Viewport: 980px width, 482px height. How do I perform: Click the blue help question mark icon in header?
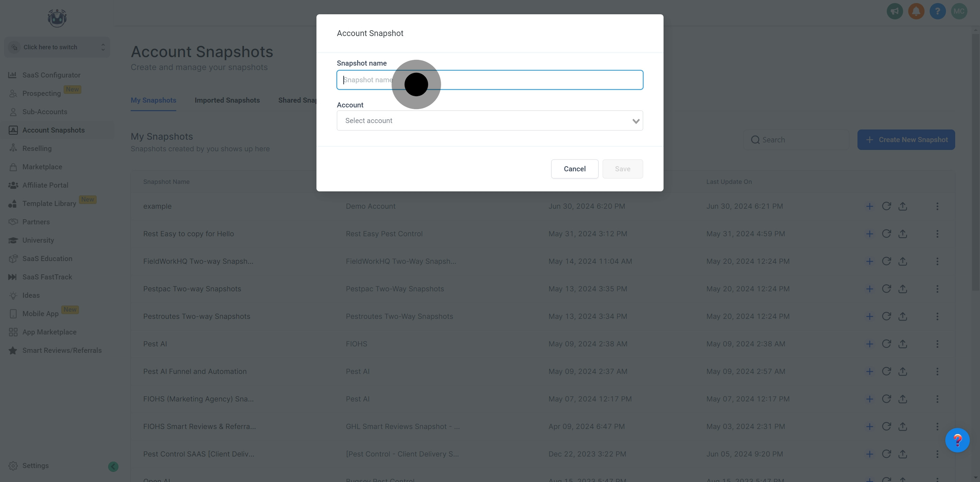pos(937,11)
